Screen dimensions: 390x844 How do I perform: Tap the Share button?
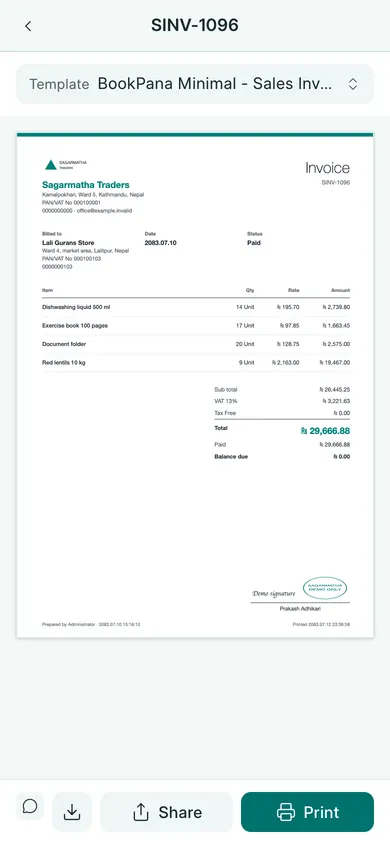[167, 812]
